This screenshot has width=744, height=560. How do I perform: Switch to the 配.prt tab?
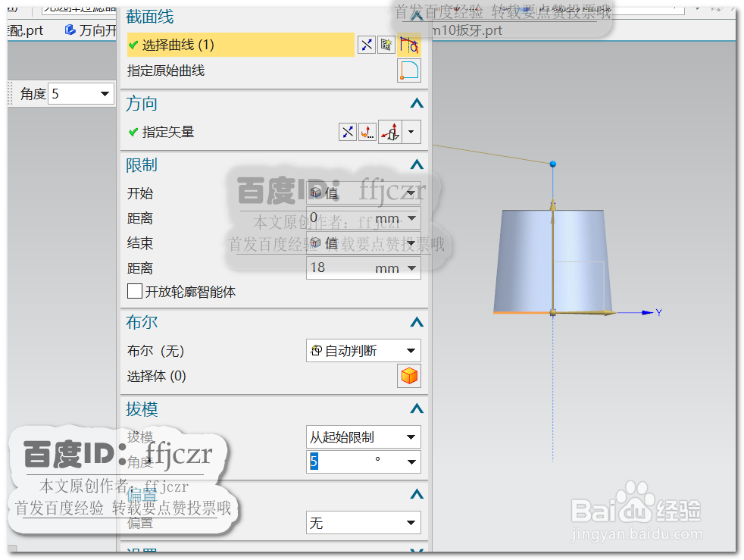26,30
